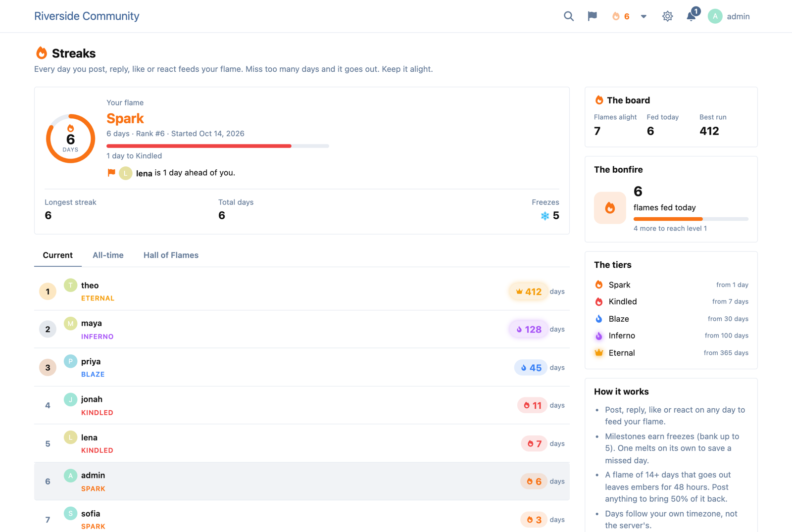Open maya's avatar in leaderboard
Image resolution: width=792 pixels, height=532 pixels.
70,324
